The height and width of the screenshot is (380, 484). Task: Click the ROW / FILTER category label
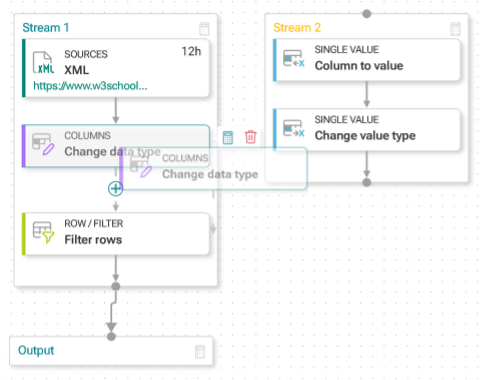(94, 223)
